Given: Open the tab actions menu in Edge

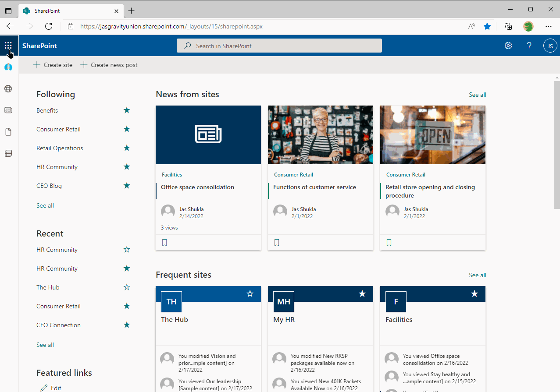Looking at the screenshot, I should tap(8, 11).
